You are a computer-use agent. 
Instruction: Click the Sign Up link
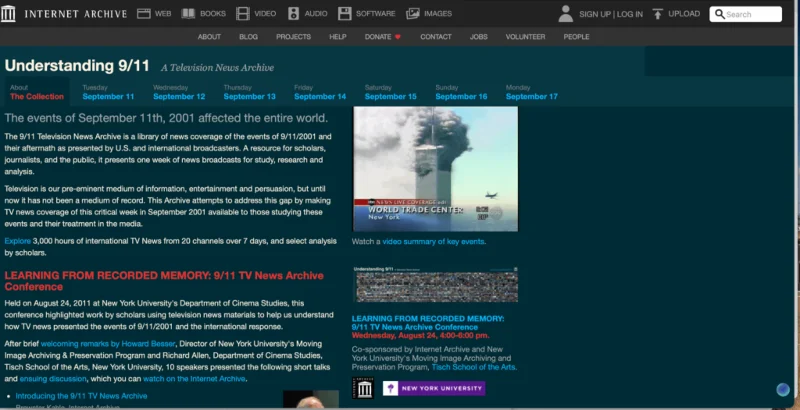(x=595, y=14)
